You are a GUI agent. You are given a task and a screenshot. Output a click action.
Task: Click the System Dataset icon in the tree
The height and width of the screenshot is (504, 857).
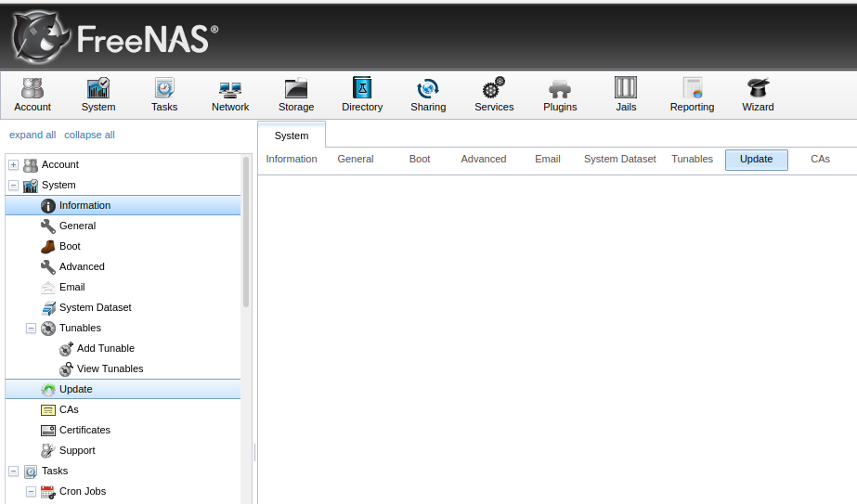click(48, 308)
